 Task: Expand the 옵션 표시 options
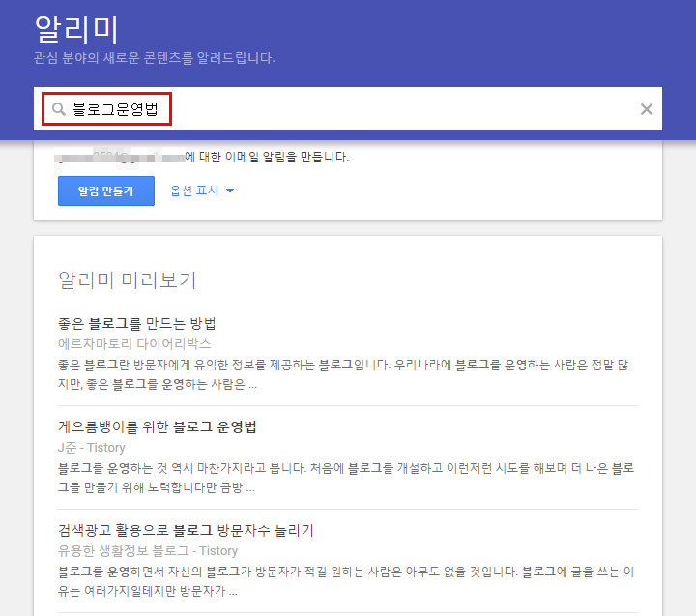tap(193, 191)
